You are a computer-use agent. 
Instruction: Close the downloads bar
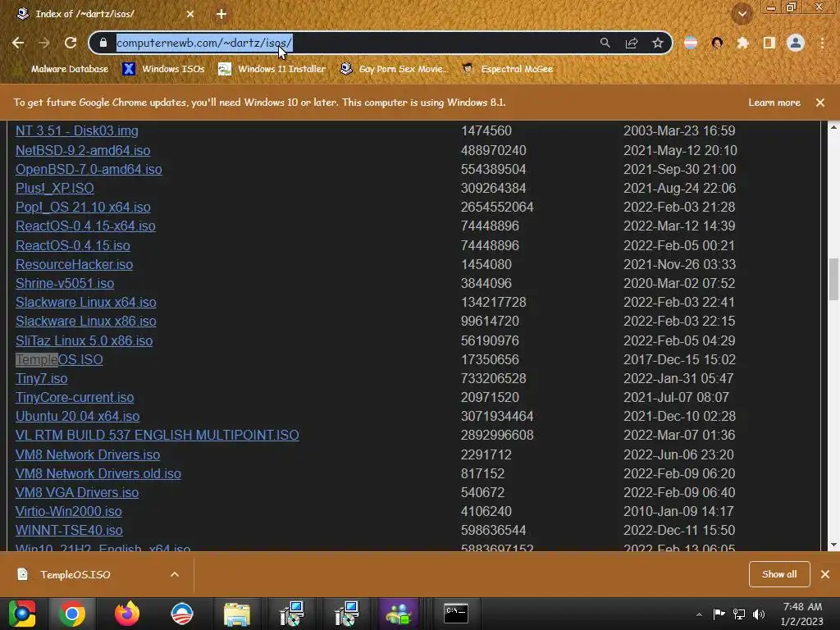click(825, 574)
